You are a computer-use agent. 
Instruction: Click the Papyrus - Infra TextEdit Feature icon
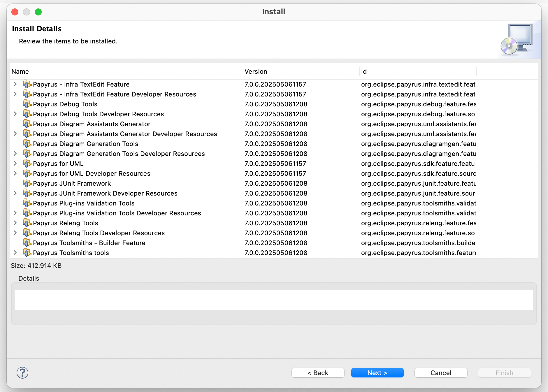(x=27, y=84)
